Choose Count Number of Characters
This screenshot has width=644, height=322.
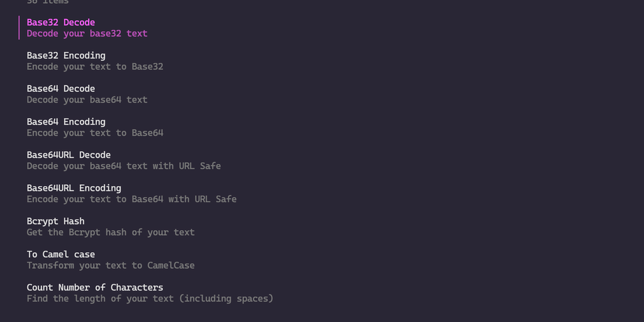tap(95, 287)
